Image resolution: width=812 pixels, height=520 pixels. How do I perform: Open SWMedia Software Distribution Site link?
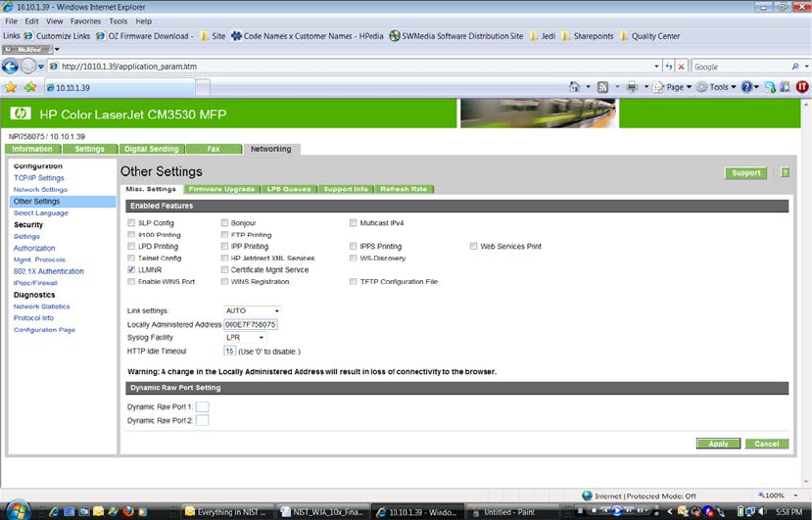tap(456, 36)
